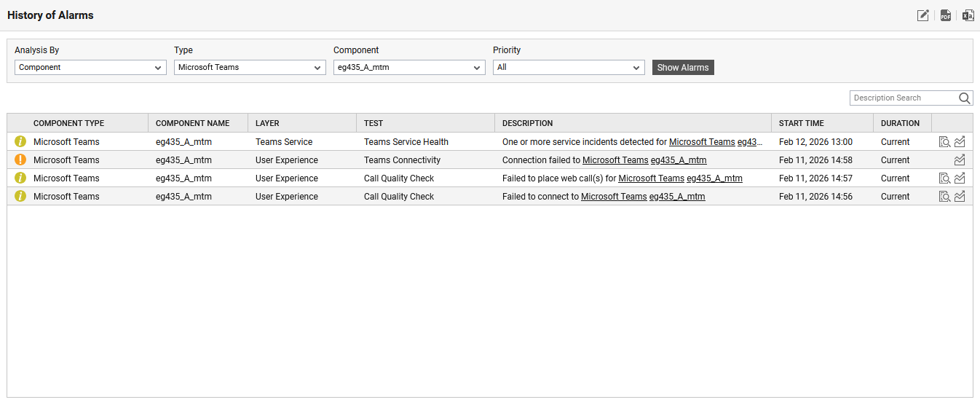
Task: Select 'Teams Connectivity' test cell
Action: point(402,160)
